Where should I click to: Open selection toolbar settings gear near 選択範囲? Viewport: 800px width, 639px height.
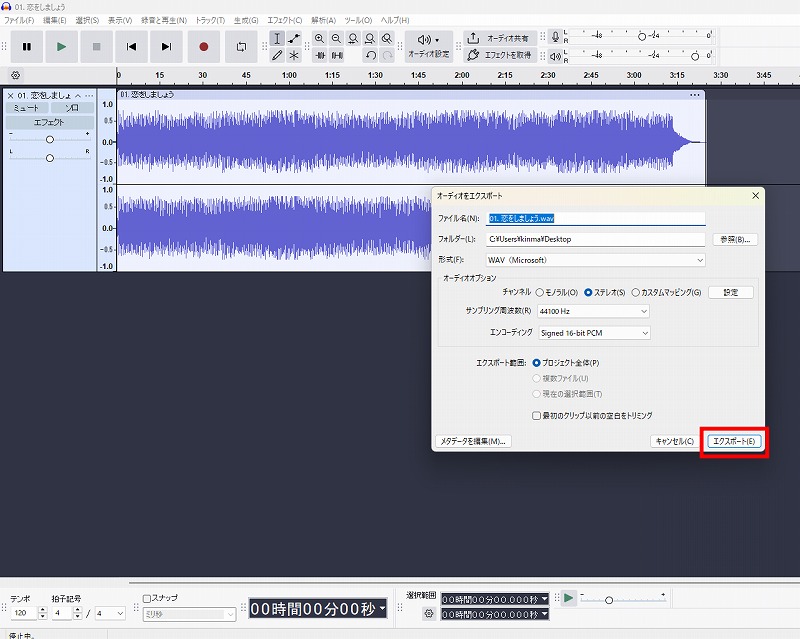pyautogui.click(x=429, y=613)
